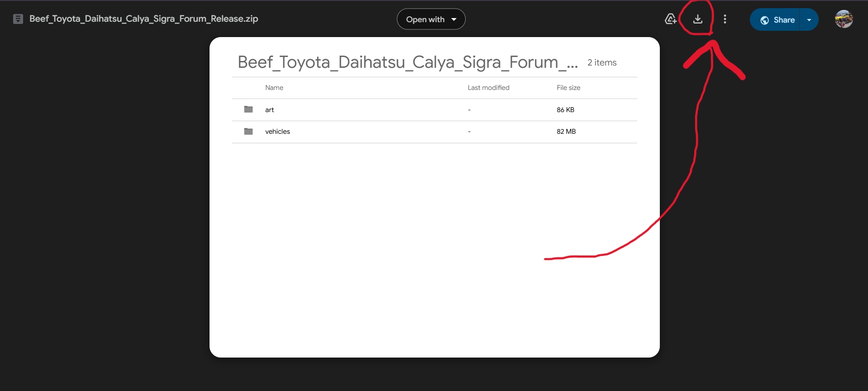The width and height of the screenshot is (868, 391).
Task: Open the three-dot more actions menu
Action: click(x=725, y=19)
